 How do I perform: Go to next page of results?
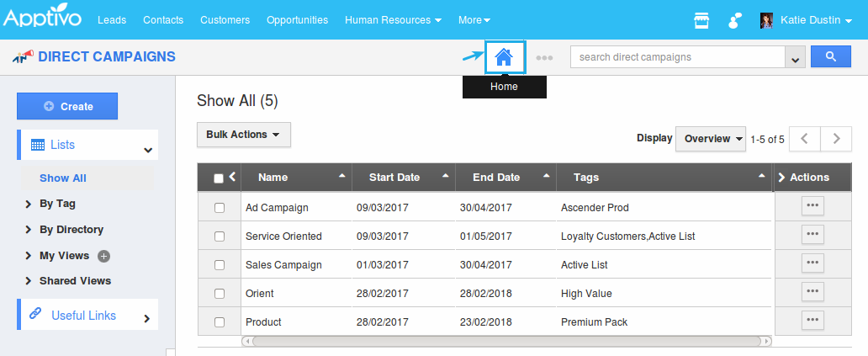coord(836,139)
